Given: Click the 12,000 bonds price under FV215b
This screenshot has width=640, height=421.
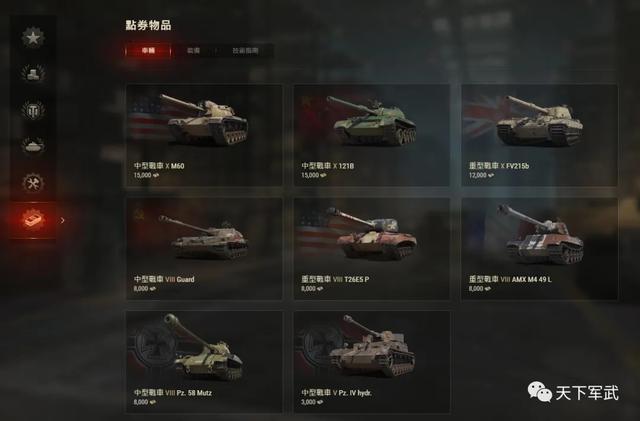Looking at the screenshot, I should [481, 175].
